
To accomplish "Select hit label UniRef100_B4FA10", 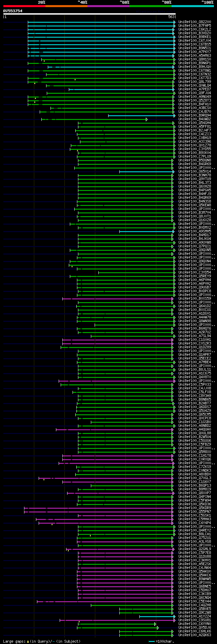I will click(195, 104).
